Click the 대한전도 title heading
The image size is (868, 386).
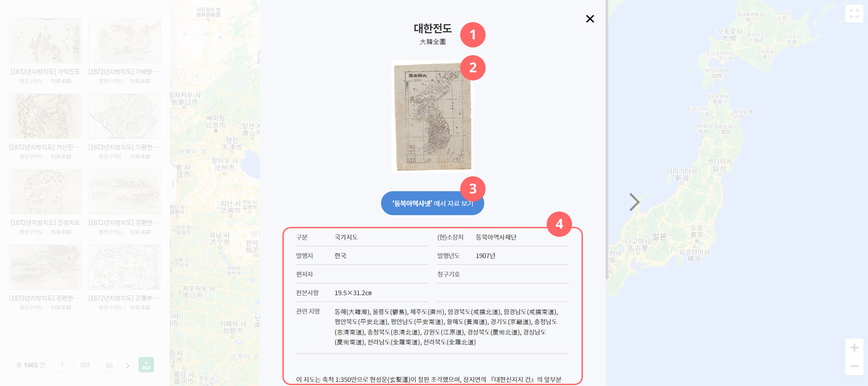pos(433,28)
